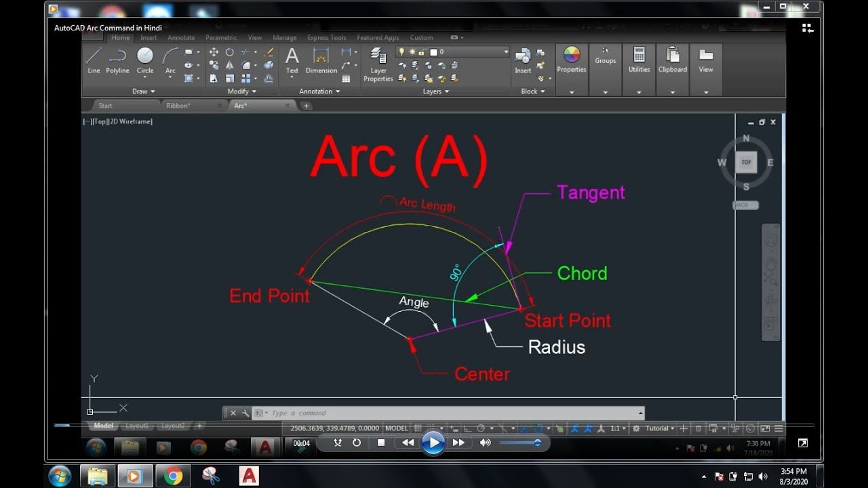Switch to the Start drawing tab
The width and height of the screenshot is (868, 488).
(x=106, y=106)
